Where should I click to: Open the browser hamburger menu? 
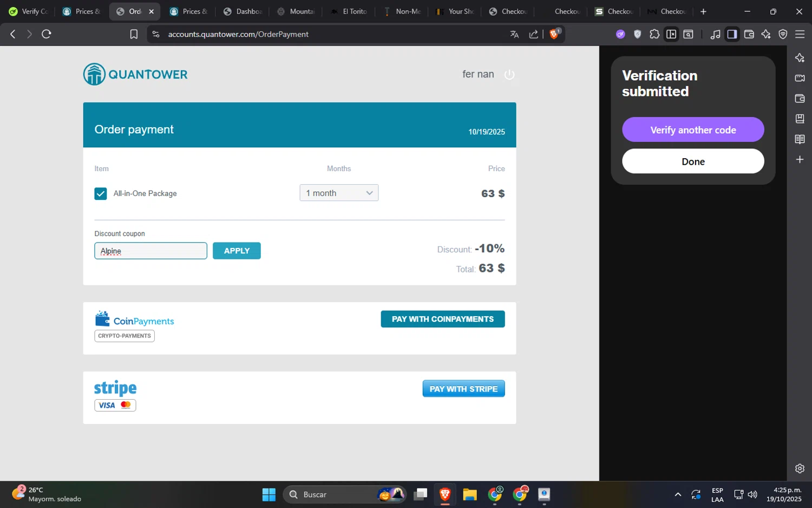pyautogui.click(x=800, y=34)
